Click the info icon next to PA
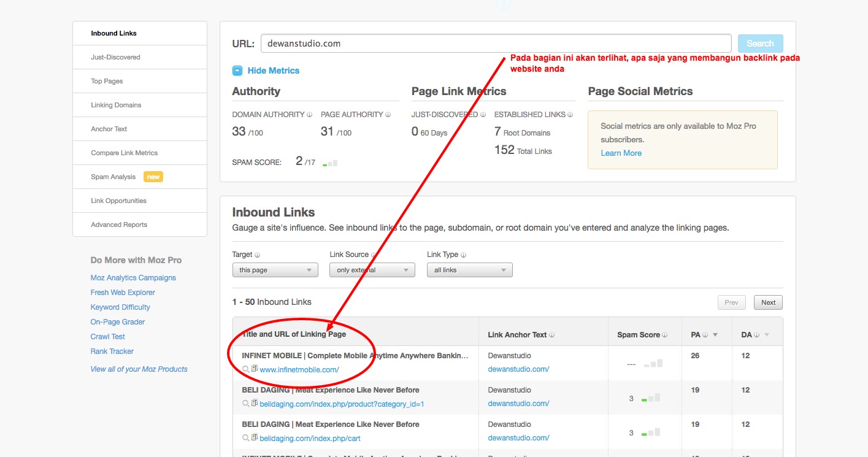The image size is (868, 457). (x=705, y=335)
